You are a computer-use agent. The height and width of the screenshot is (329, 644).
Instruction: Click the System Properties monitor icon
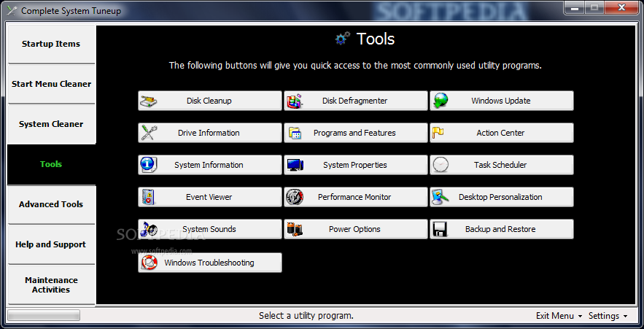[295, 165]
